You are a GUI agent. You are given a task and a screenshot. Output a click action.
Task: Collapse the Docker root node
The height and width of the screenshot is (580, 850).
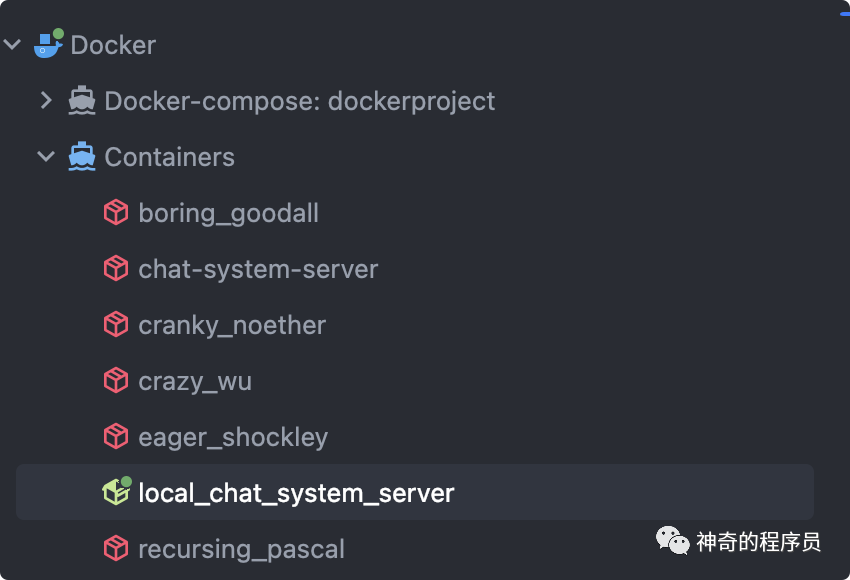click(12, 44)
